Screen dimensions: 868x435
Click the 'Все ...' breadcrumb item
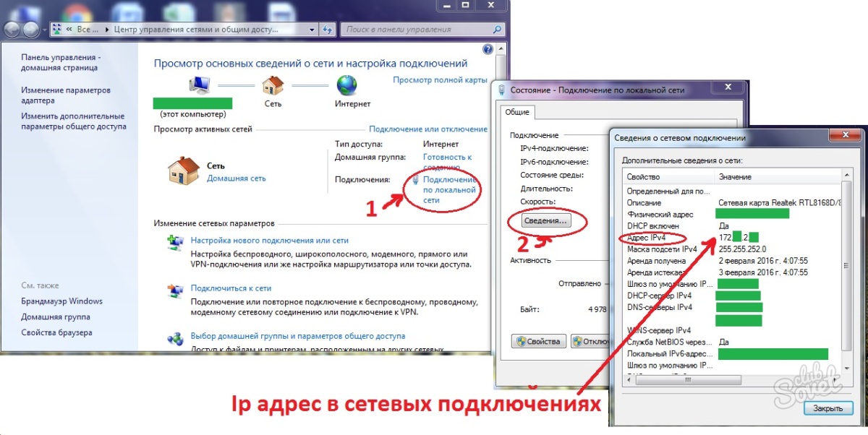click(x=88, y=30)
